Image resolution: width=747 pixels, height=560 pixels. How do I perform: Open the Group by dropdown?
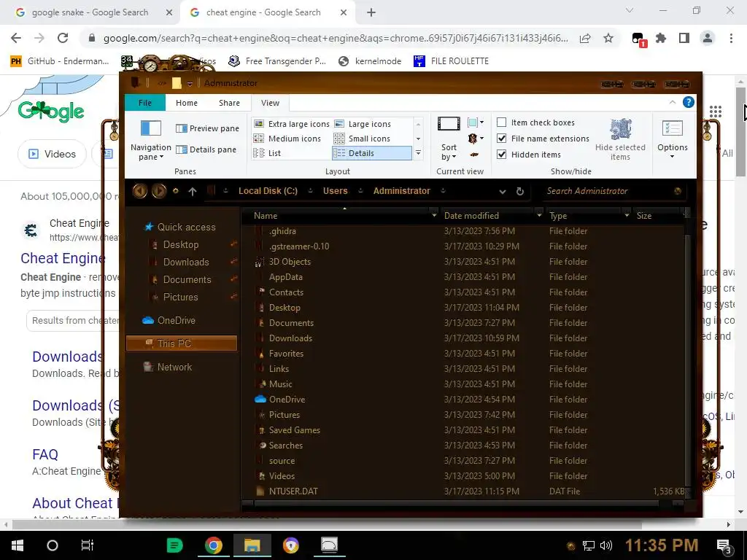click(476, 122)
